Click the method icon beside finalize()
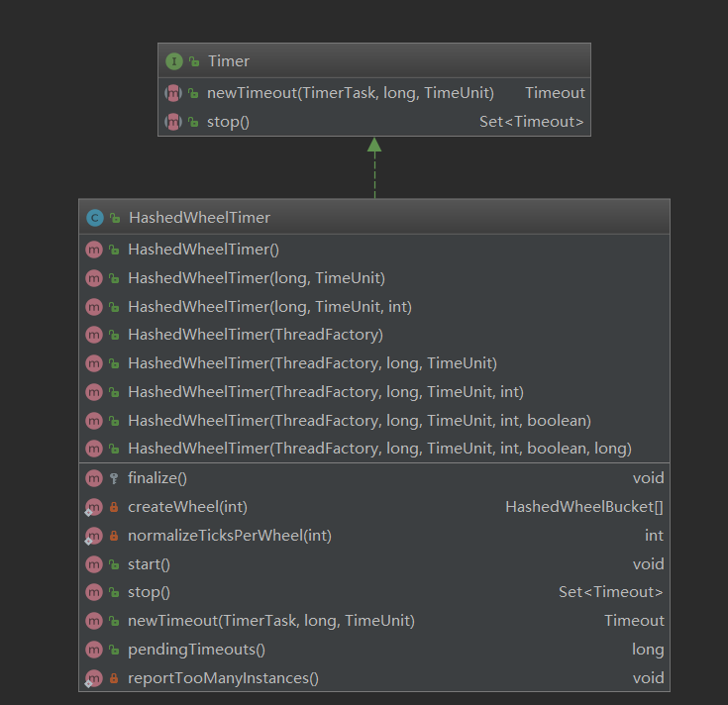This screenshot has width=728, height=705. tap(94, 478)
